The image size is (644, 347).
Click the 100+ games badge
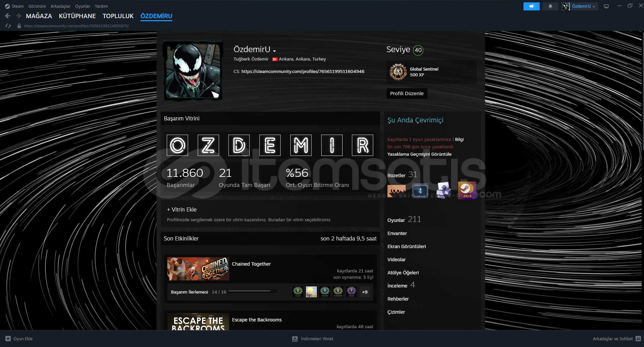pyautogui.click(x=397, y=191)
